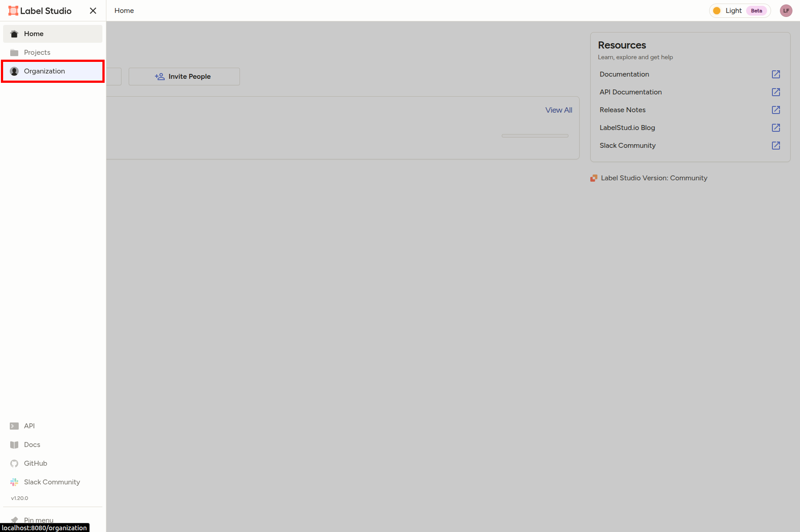Click the Projects folder icon
Image resolution: width=800 pixels, height=532 pixels.
coord(14,52)
